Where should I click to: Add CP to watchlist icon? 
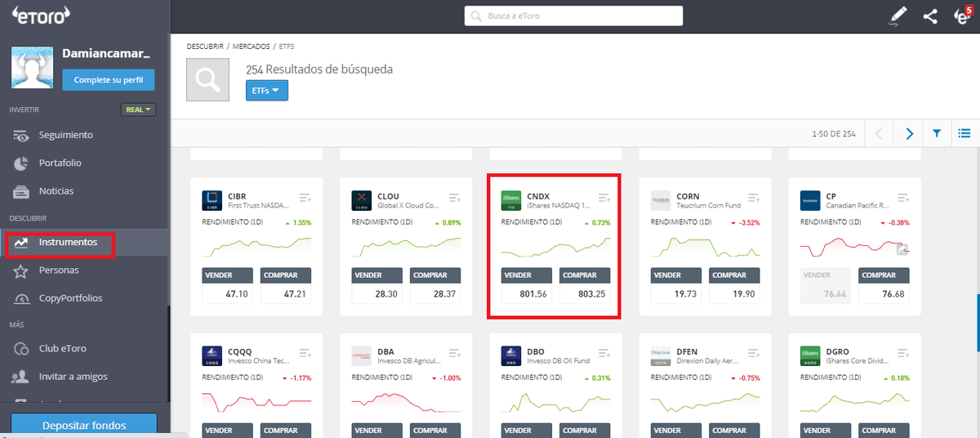(903, 198)
